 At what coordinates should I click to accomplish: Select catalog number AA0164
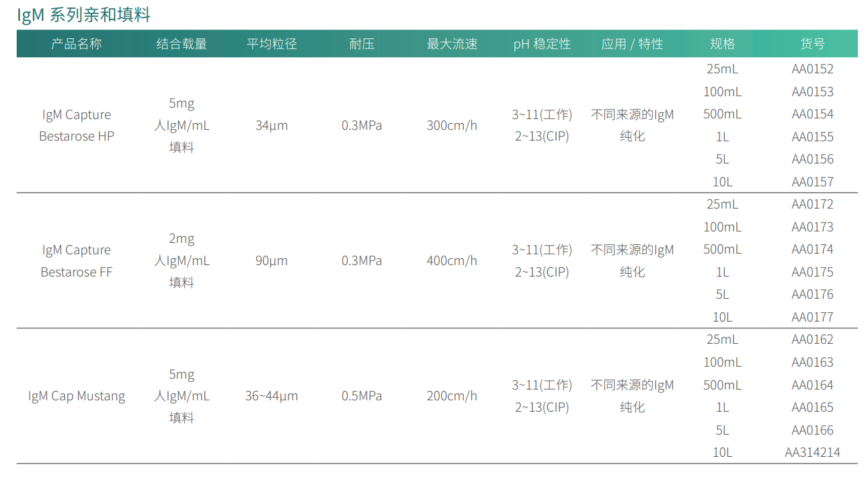pyautogui.click(x=812, y=385)
